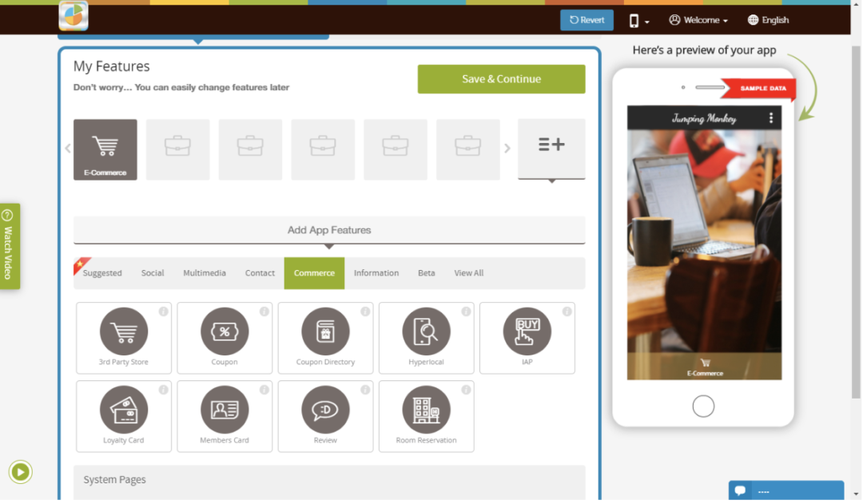Select the Hyperlocal feature
863x504 pixels.
(x=426, y=337)
